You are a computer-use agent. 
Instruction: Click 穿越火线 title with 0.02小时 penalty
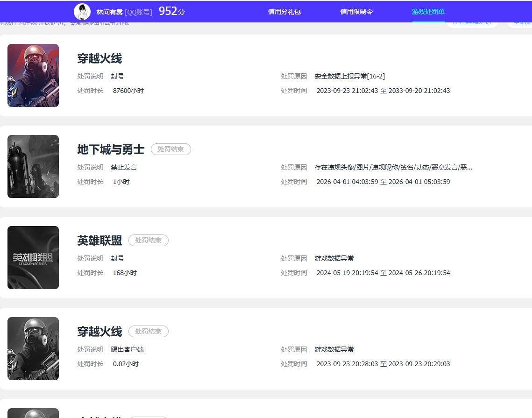click(99, 332)
